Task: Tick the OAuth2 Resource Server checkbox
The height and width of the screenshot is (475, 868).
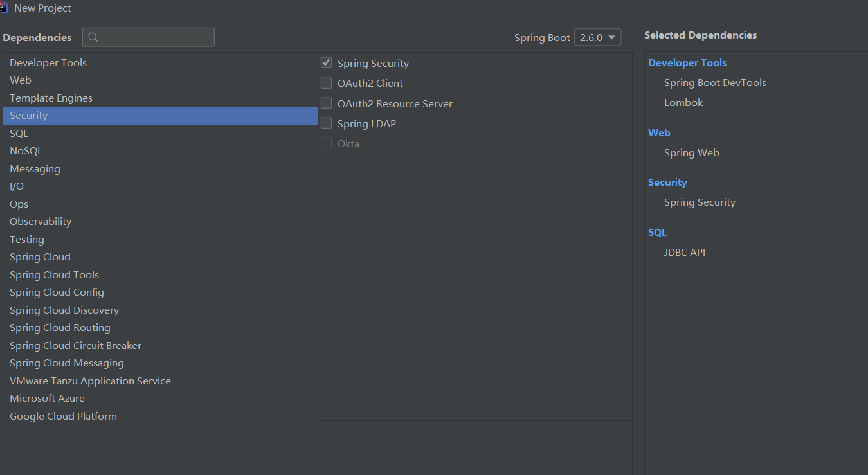Action: click(327, 103)
